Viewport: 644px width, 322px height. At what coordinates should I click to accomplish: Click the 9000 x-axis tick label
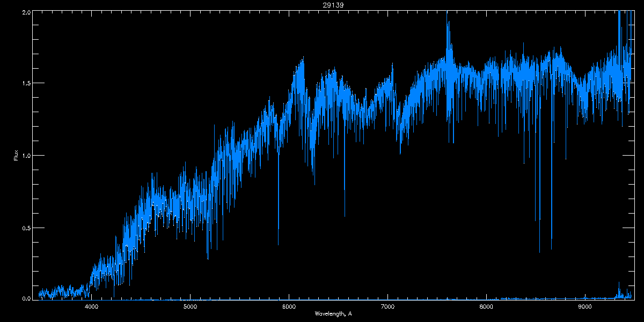(584, 306)
